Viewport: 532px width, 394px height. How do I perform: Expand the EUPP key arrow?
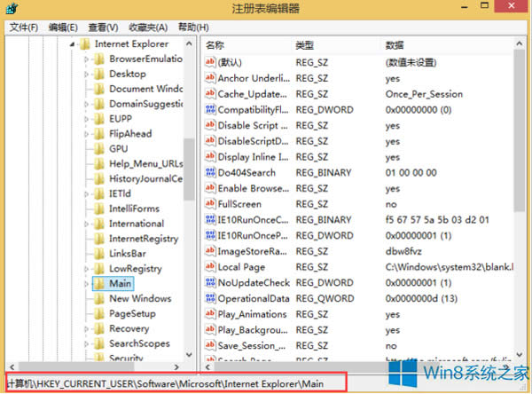[86, 119]
